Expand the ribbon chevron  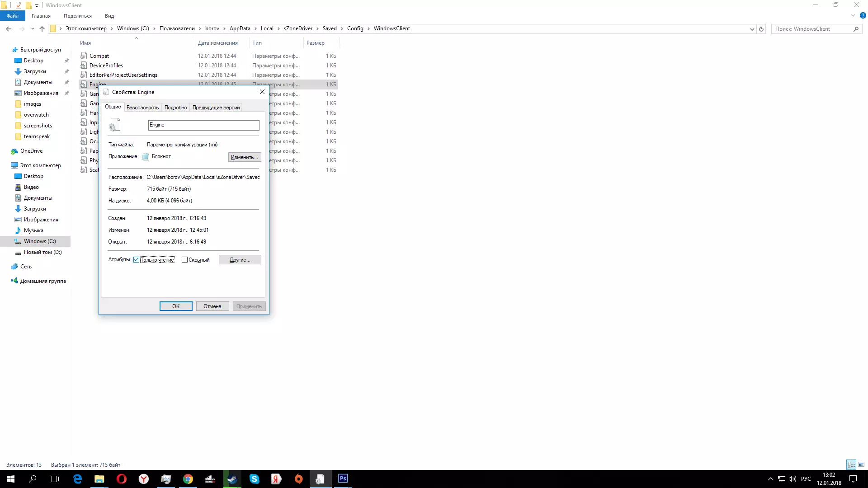click(x=853, y=15)
